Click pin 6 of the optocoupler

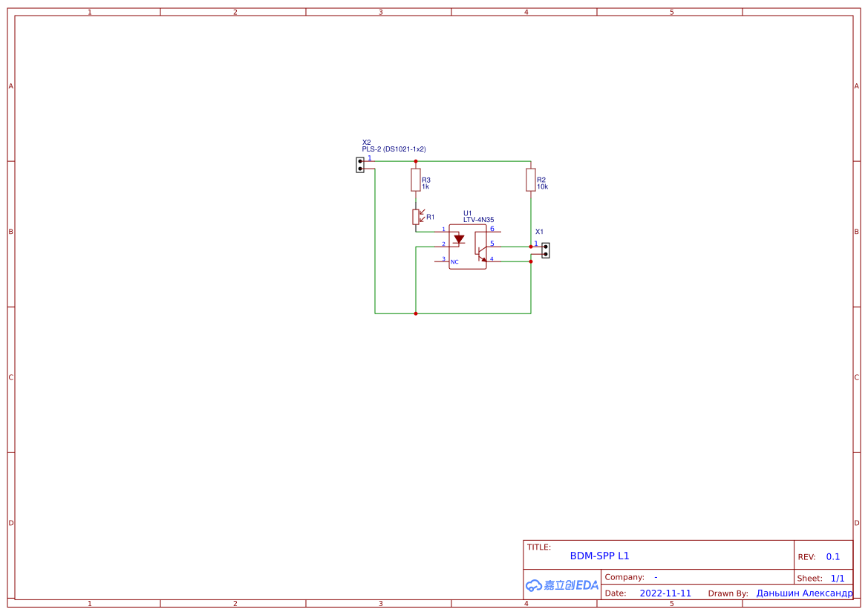pyautogui.click(x=493, y=231)
